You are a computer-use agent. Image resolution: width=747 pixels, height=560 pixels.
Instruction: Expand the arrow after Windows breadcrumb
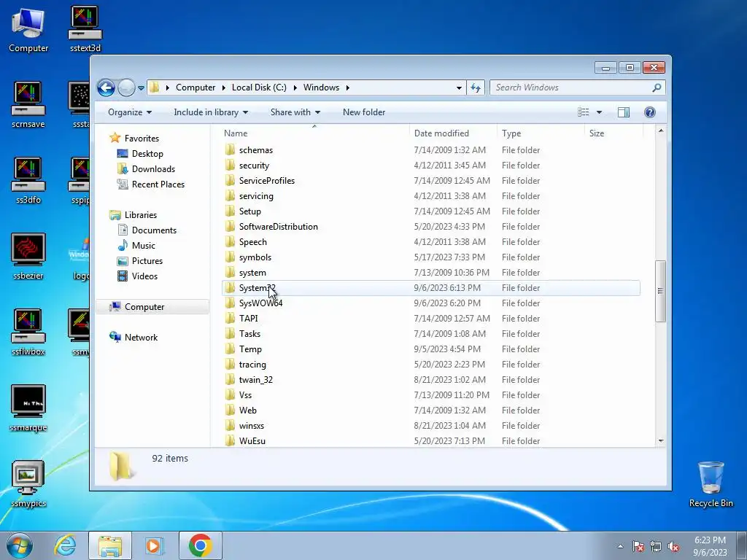coord(348,88)
